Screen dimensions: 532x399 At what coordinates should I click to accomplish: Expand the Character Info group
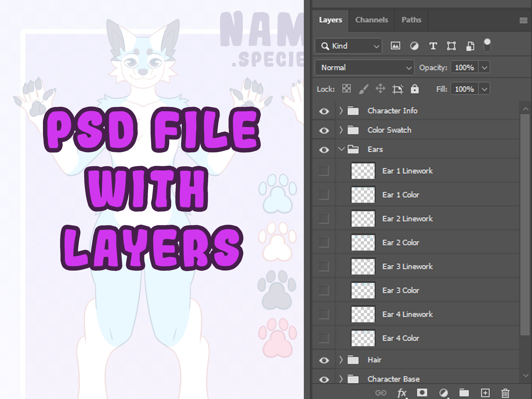coord(341,111)
